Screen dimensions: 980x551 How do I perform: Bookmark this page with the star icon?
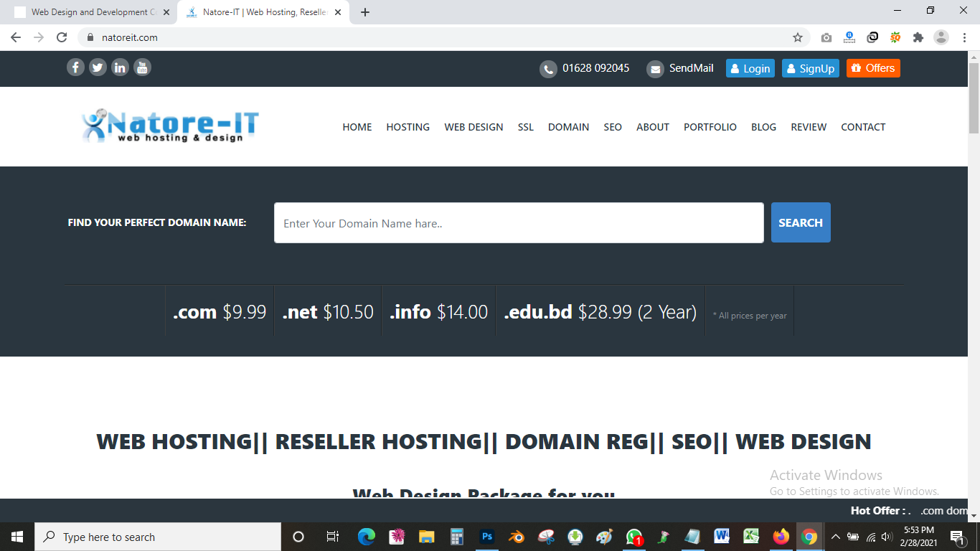coord(797,37)
